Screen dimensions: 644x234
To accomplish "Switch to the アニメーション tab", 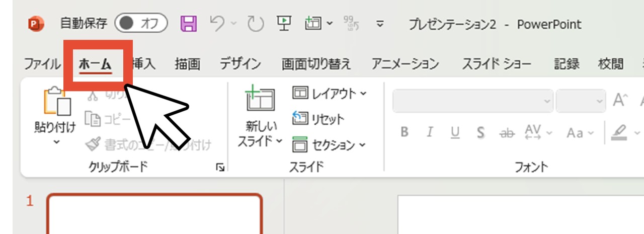I will [x=405, y=64].
